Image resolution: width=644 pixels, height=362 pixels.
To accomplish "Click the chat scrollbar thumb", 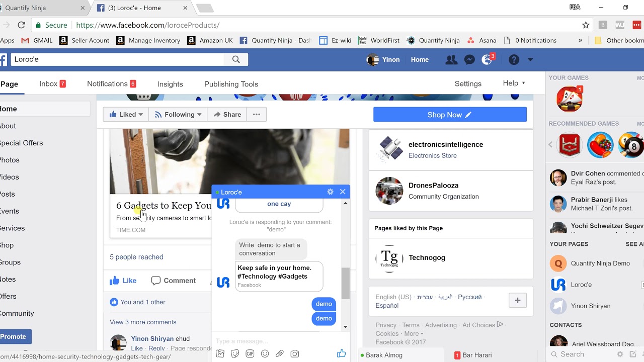I will (x=345, y=283).
